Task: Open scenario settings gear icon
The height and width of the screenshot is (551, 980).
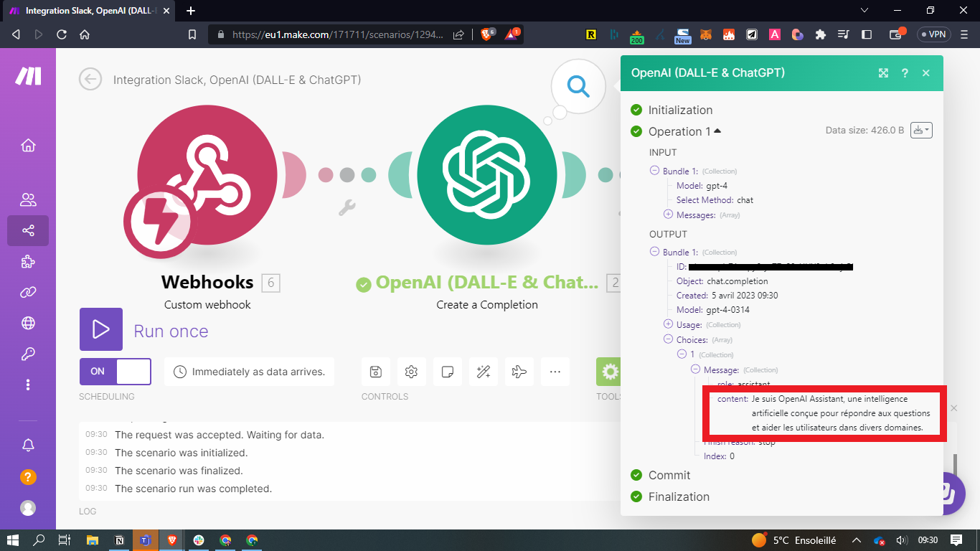Action: [x=411, y=372]
